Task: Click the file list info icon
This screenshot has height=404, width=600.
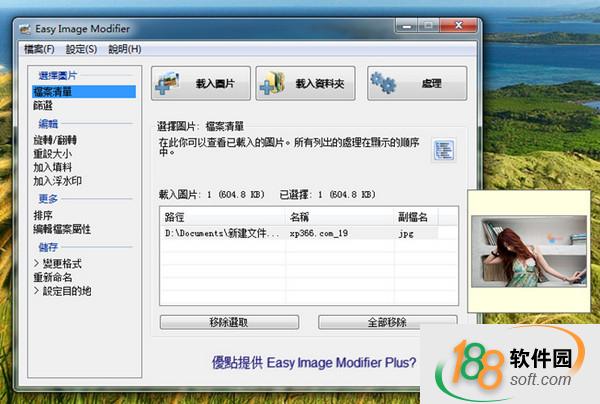Action: click(443, 151)
